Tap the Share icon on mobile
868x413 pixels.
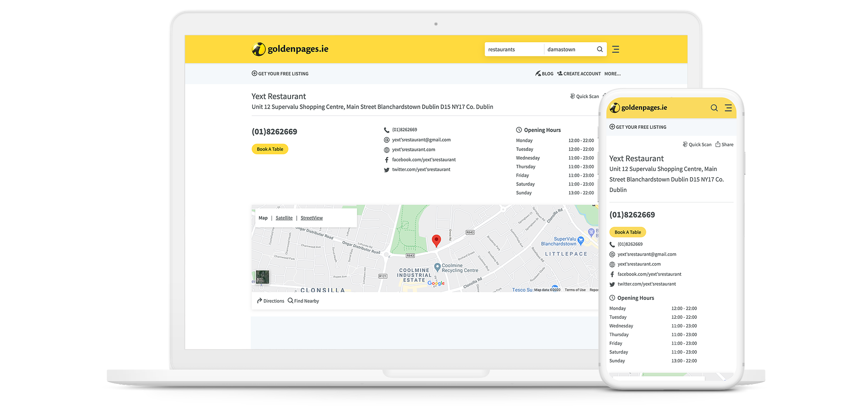(x=724, y=145)
